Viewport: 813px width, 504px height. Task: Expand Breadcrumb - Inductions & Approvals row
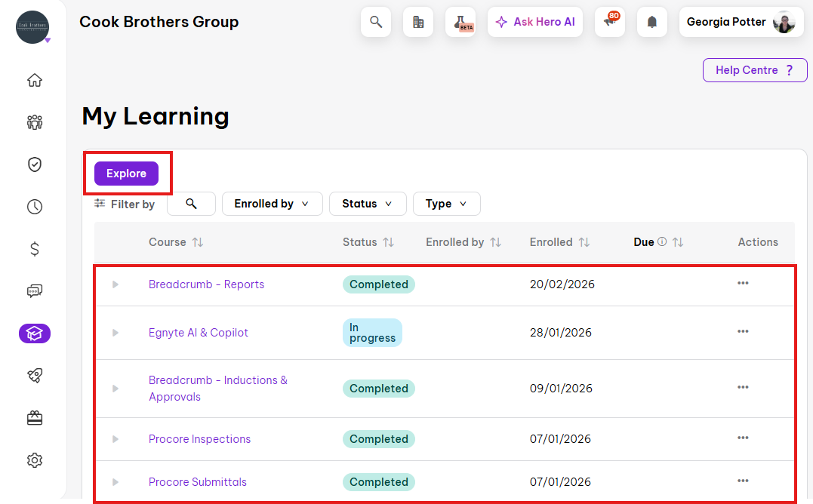click(115, 389)
